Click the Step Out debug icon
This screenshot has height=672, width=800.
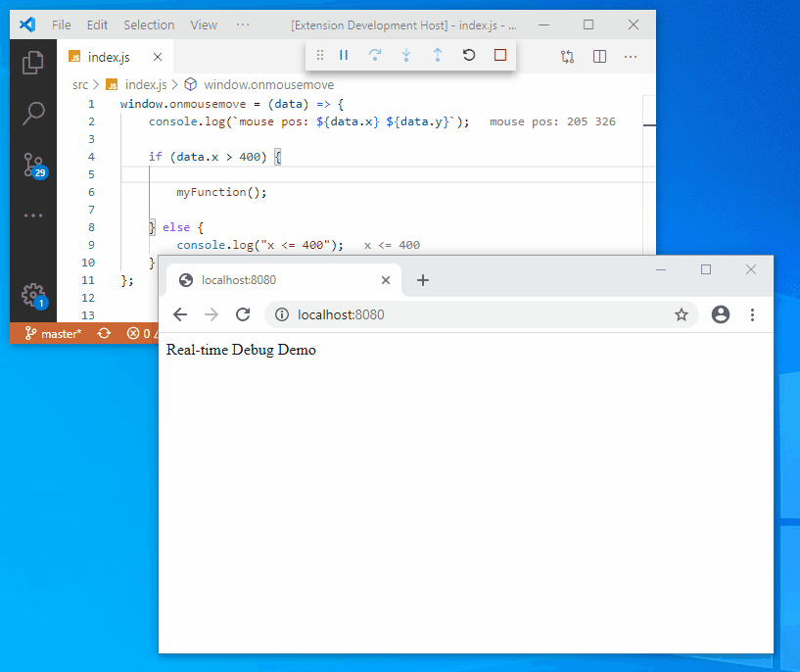tap(438, 55)
